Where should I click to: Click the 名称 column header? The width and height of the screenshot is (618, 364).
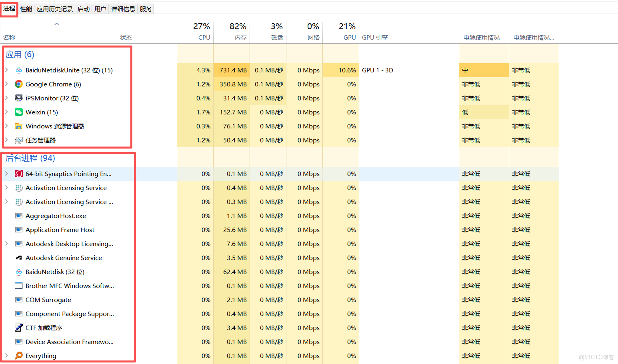pos(58,32)
